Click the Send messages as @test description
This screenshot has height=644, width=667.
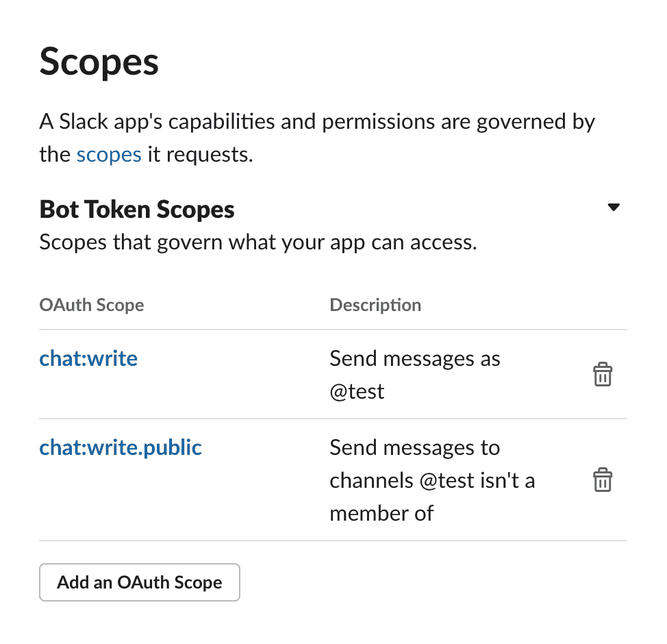[415, 375]
